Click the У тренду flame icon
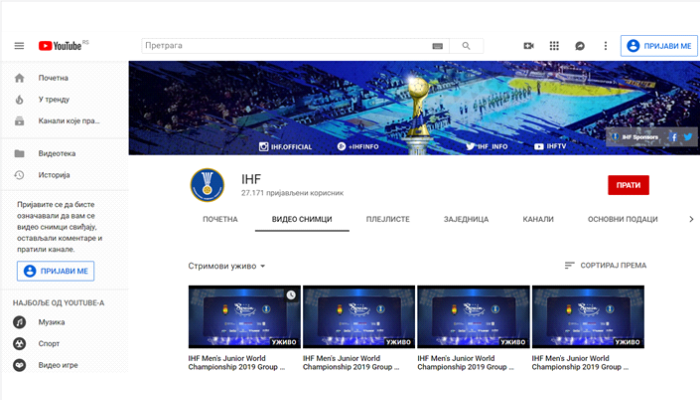This screenshot has height=400, width=700. (19, 100)
